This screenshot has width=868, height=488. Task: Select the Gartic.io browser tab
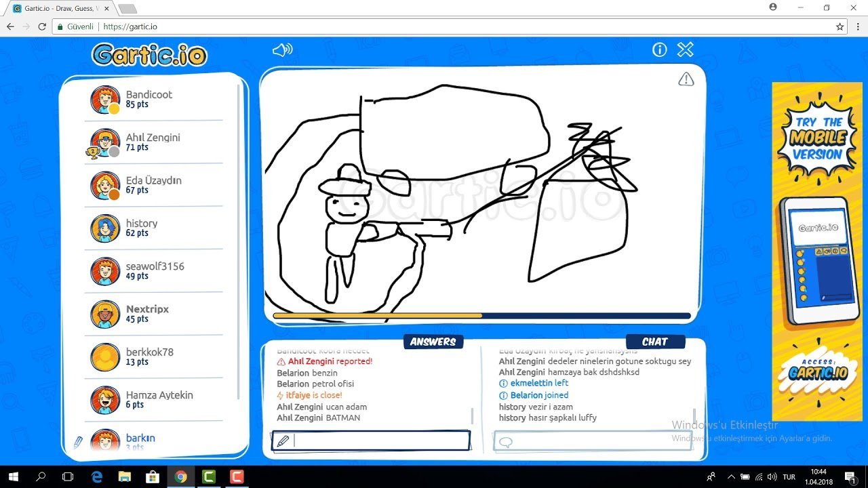[x=61, y=8]
